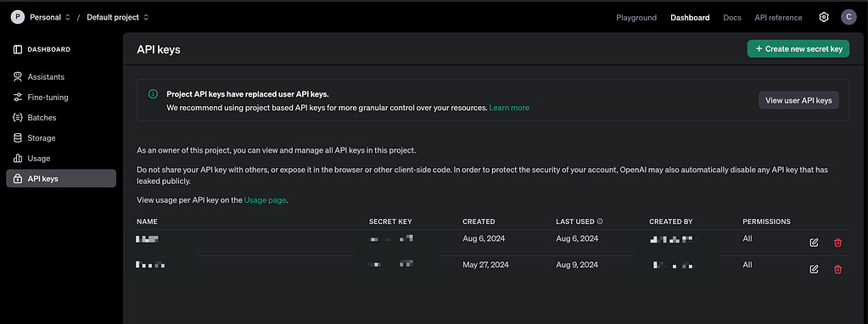868x324 pixels.
Task: Open the Docs tab in header
Action: tap(732, 18)
